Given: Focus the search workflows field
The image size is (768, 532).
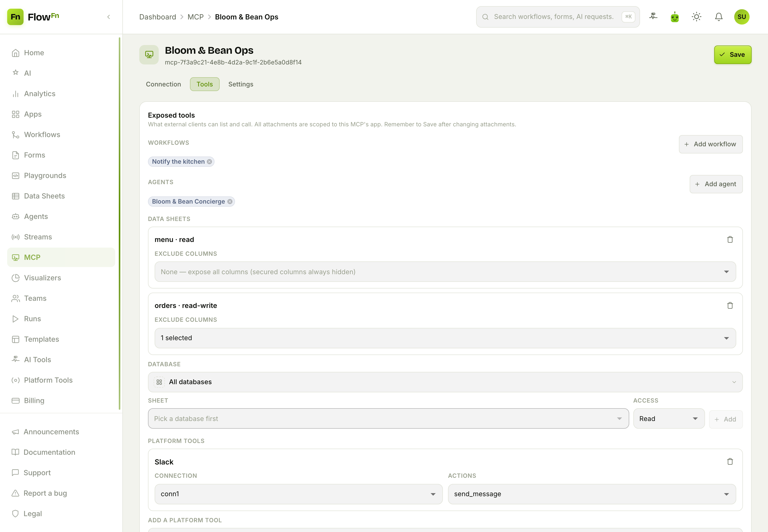Looking at the screenshot, I should [x=558, y=17].
